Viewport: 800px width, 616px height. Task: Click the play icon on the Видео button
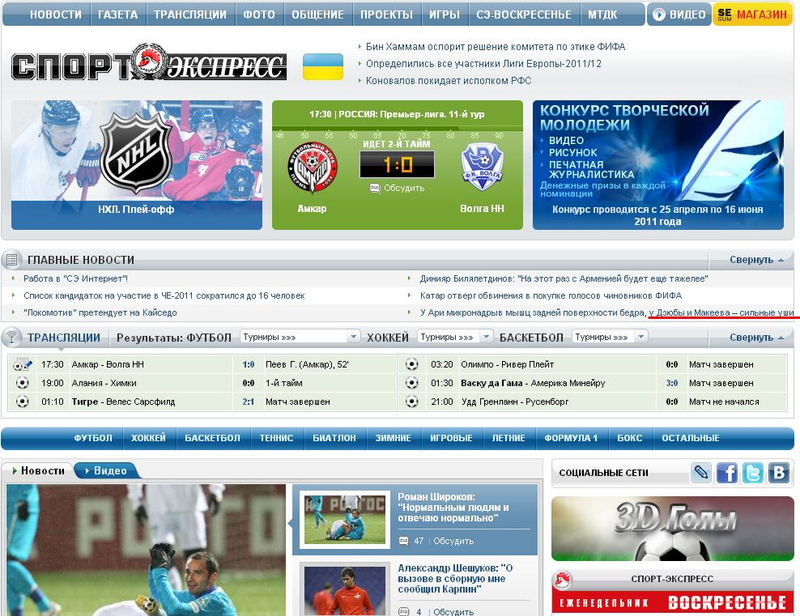click(x=659, y=14)
